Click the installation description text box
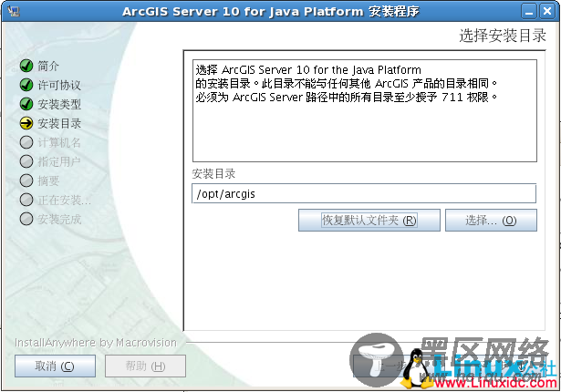Image resolution: width=561 pixels, height=392 pixels. (365, 111)
